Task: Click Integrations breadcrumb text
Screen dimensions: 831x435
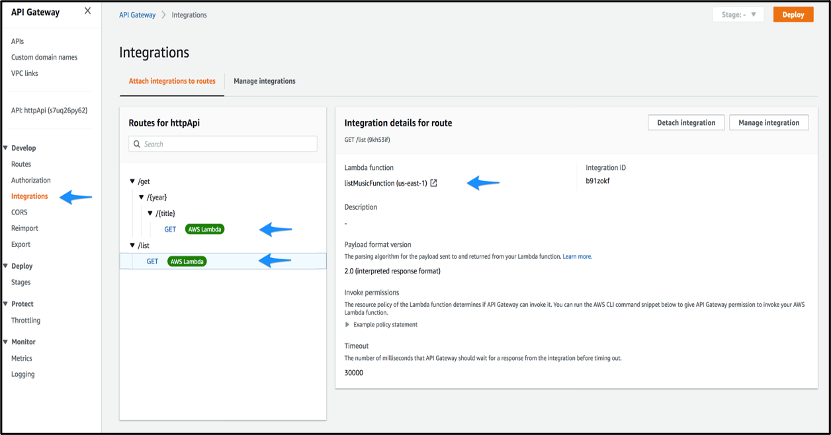Action: 189,15
